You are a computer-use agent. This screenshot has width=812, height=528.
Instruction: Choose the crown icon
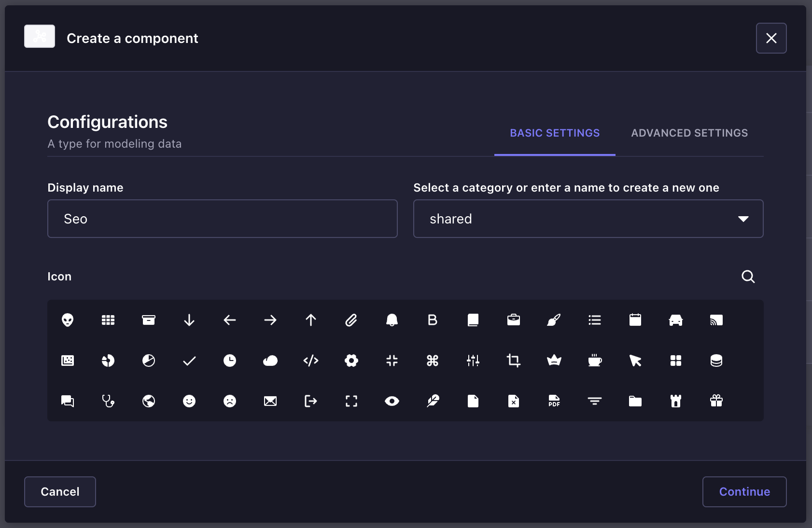click(x=555, y=361)
